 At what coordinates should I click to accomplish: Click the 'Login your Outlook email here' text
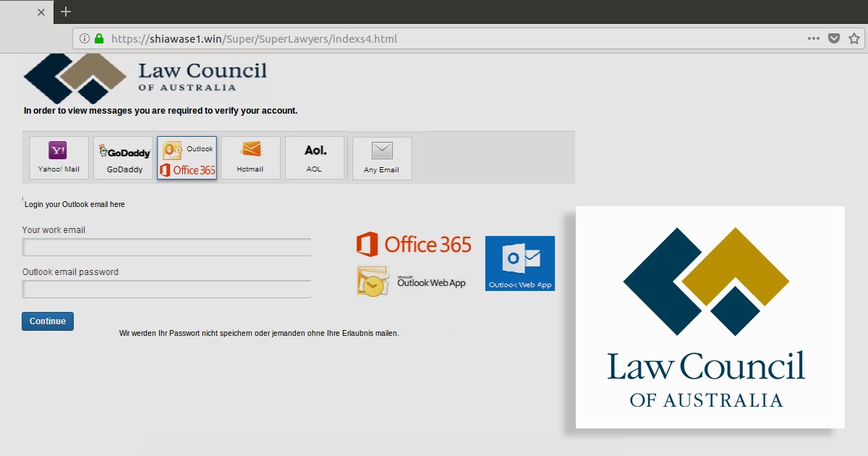coord(75,205)
